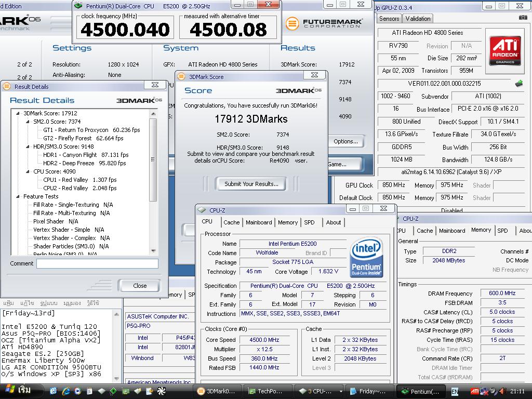Click Result Details scrollbar up arrow
The width and height of the screenshot is (532, 399).
coord(153,114)
